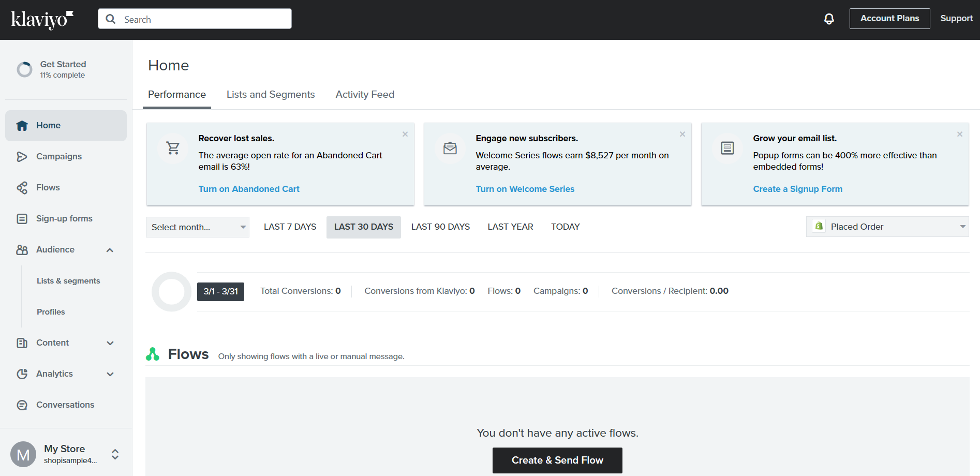Click the Analytics pie chart icon

pyautogui.click(x=22, y=374)
